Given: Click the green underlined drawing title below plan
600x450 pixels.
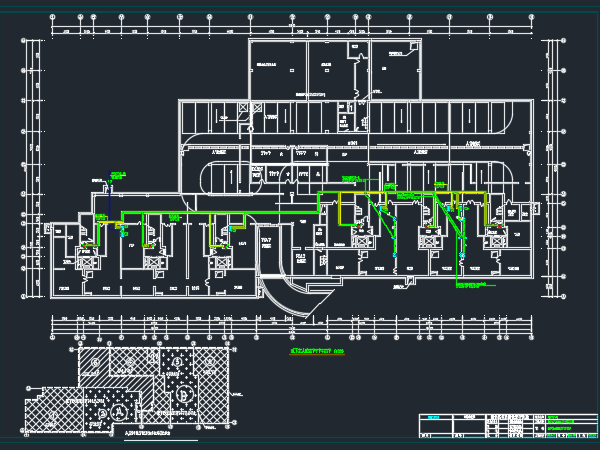Looking at the screenshot, I should tap(317, 351).
